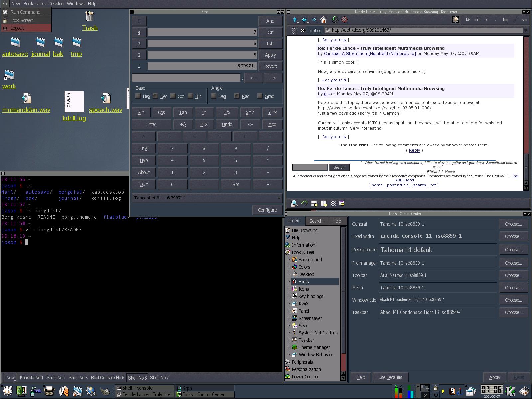The height and width of the screenshot is (399, 532).
Task: Click Configure in Krpn
Action: click(267, 210)
